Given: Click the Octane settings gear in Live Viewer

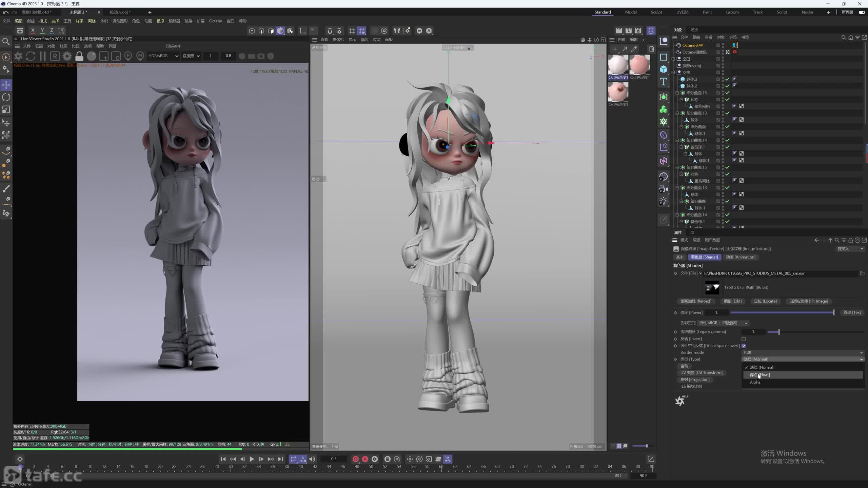Looking at the screenshot, I should point(67,56).
